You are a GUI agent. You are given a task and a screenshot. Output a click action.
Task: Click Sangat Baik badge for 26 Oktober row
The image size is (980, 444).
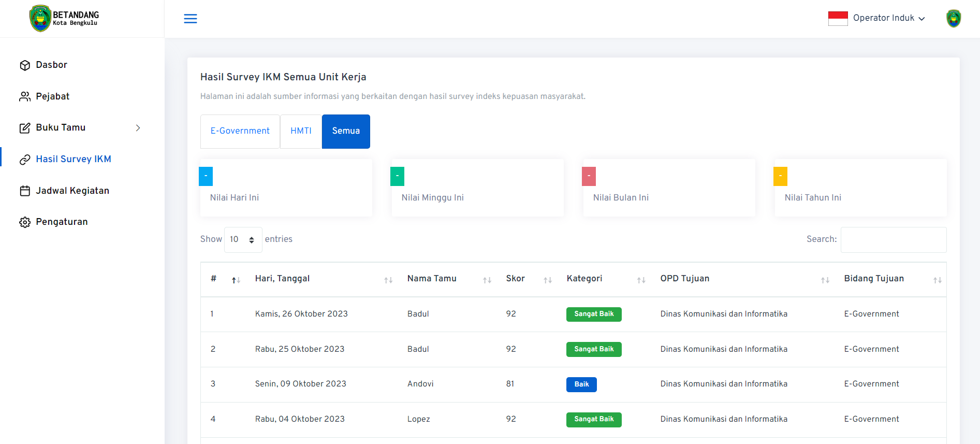(x=594, y=314)
